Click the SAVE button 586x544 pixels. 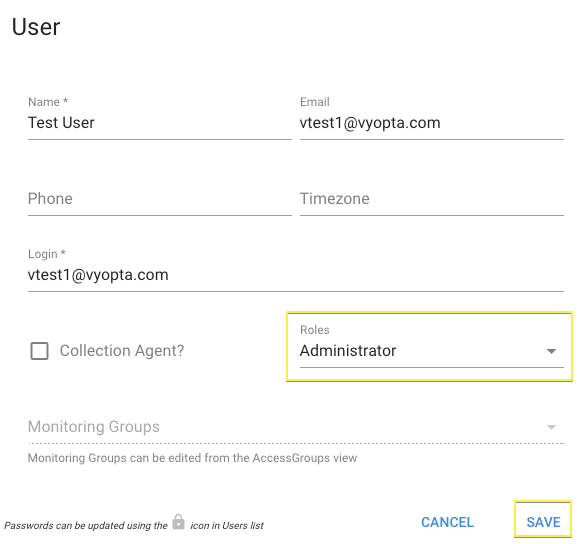coord(543,522)
